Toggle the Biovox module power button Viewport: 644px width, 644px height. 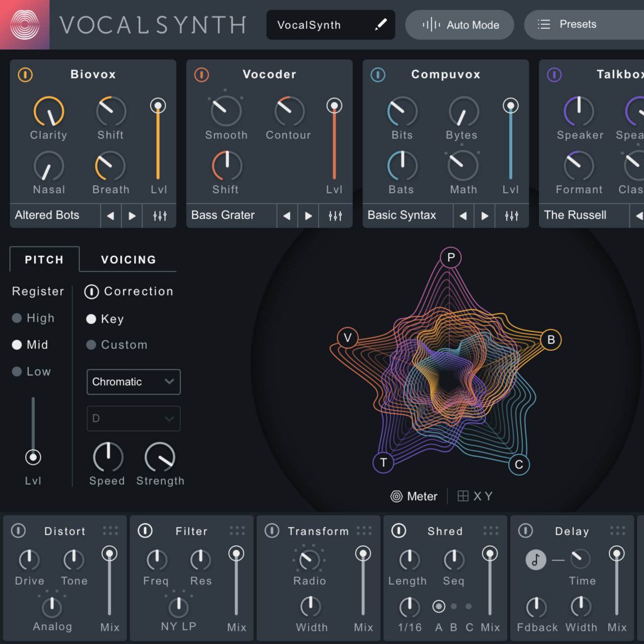[x=25, y=75]
